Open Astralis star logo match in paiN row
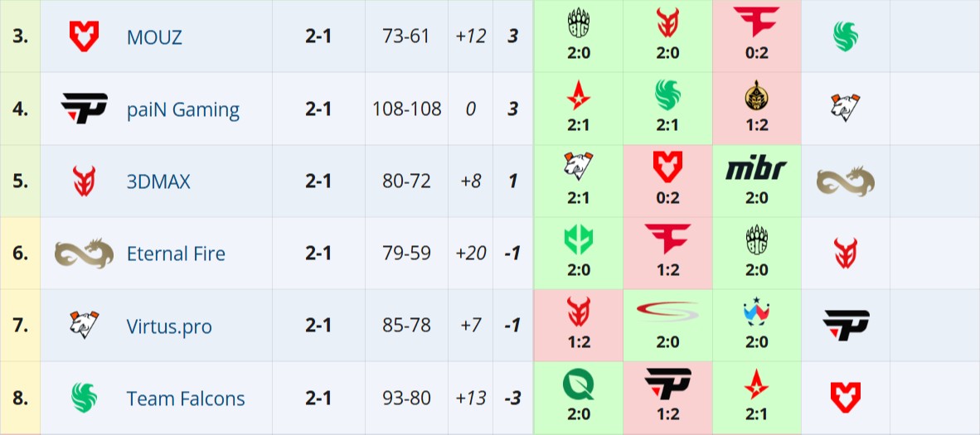 tap(578, 96)
